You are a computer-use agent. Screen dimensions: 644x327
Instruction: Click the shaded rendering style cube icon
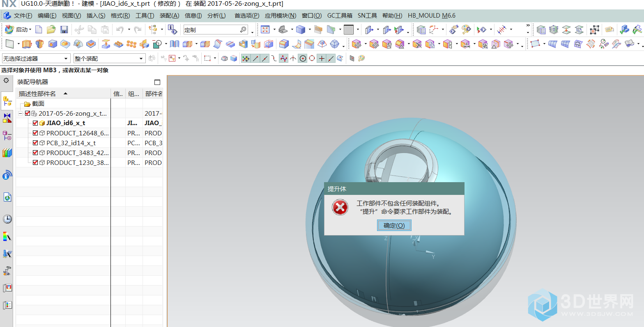pyautogui.click(x=301, y=30)
